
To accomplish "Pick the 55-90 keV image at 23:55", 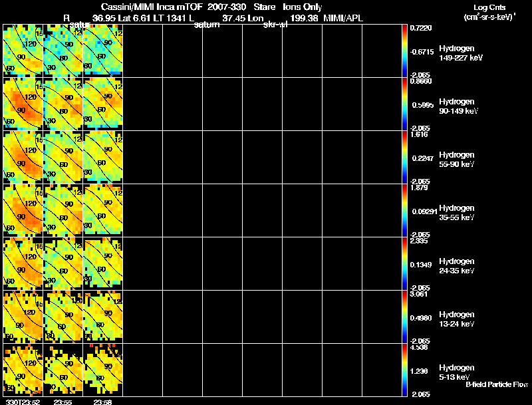I will (x=63, y=157).
